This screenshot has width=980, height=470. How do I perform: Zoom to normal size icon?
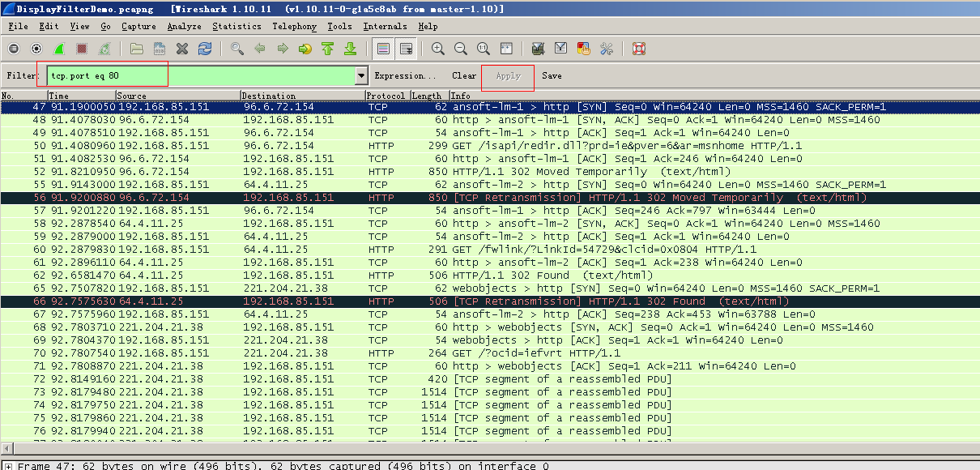click(484, 49)
